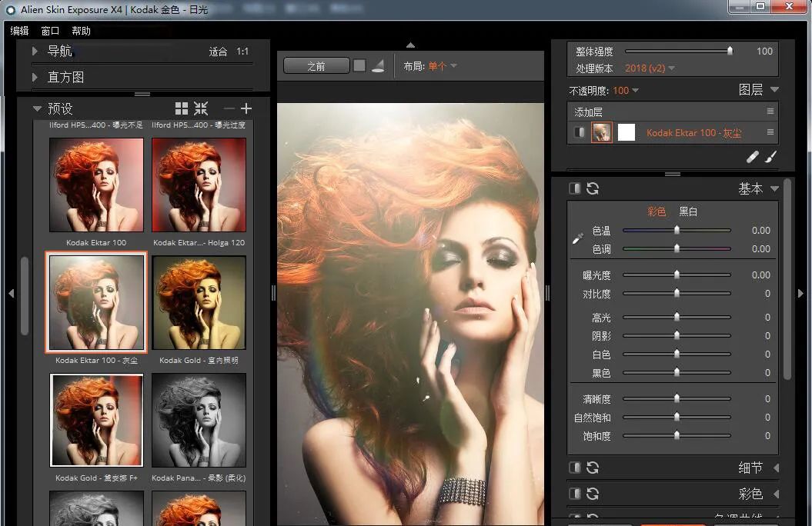
Task: Increase preset thumbnail size with plus
Action: pyautogui.click(x=246, y=108)
